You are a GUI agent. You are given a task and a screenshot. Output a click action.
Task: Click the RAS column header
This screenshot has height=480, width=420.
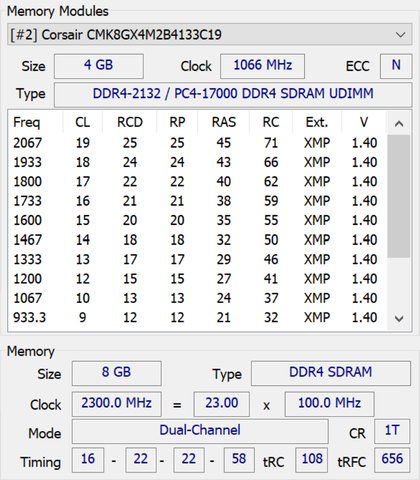224,122
